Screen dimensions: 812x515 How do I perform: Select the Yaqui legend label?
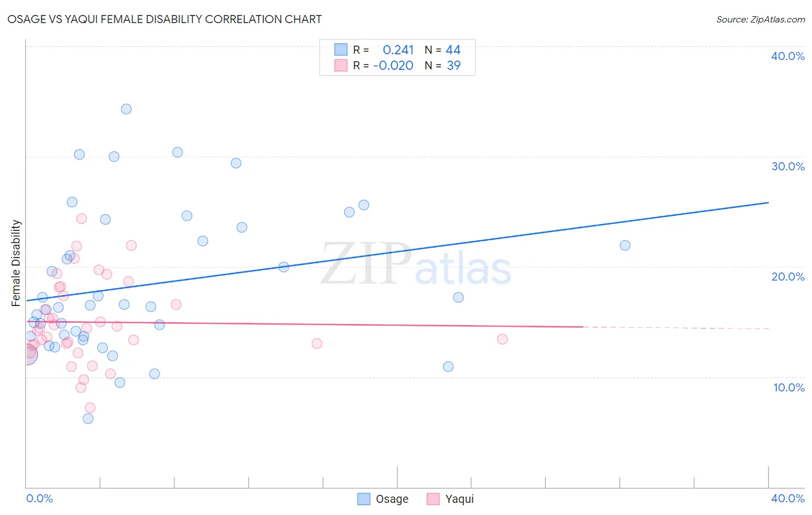point(460,499)
